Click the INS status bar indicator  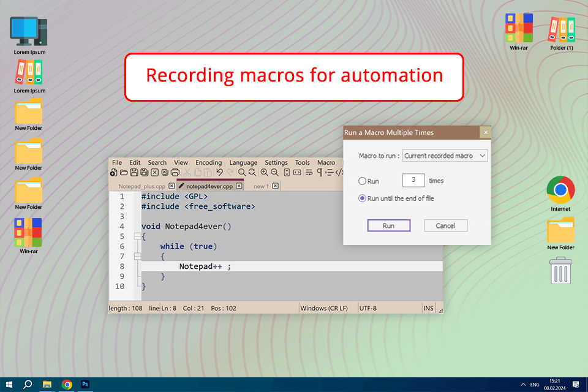(x=428, y=308)
